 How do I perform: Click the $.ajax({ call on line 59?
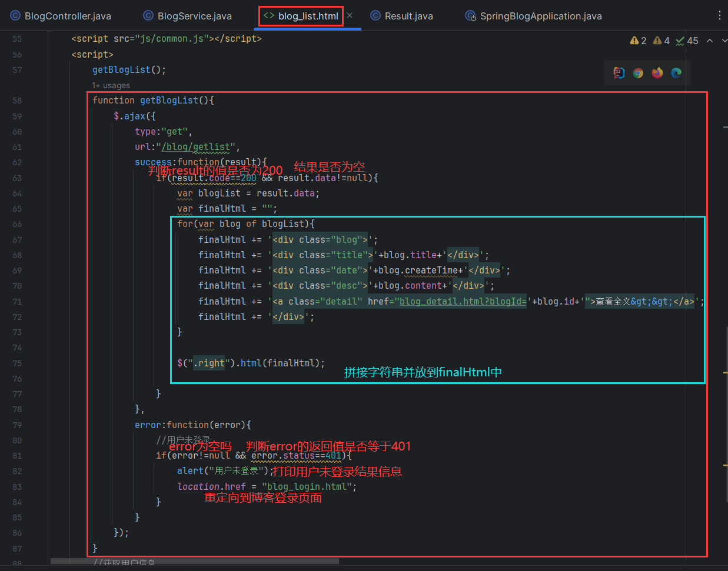pos(135,116)
